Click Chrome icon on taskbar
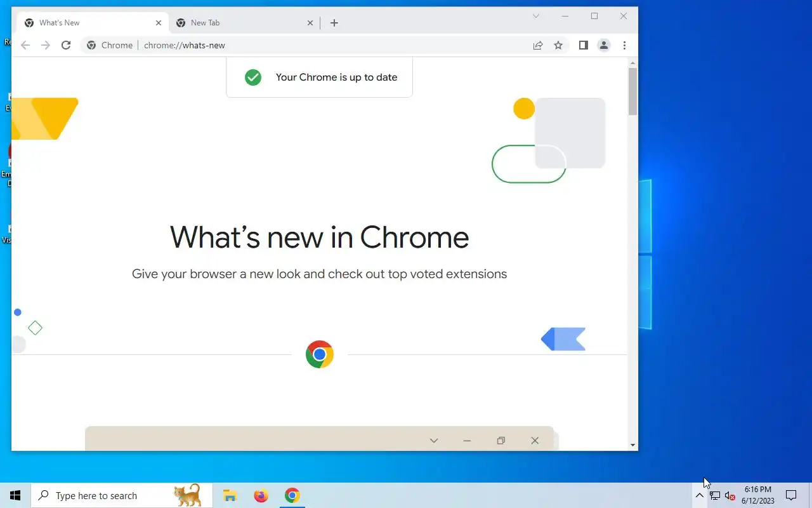Screen dimensions: 812x508 (292, 495)
